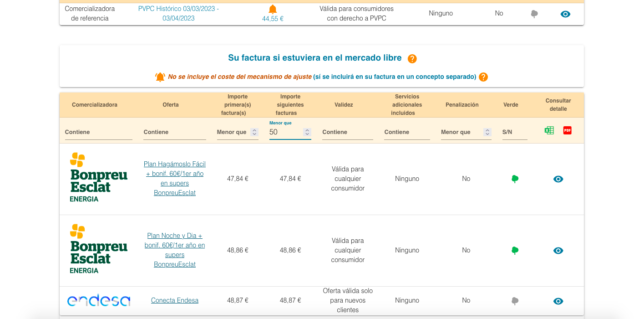Click 'Comercializadora de referencia' cell
This screenshot has height=319, width=644.
pos(90,14)
